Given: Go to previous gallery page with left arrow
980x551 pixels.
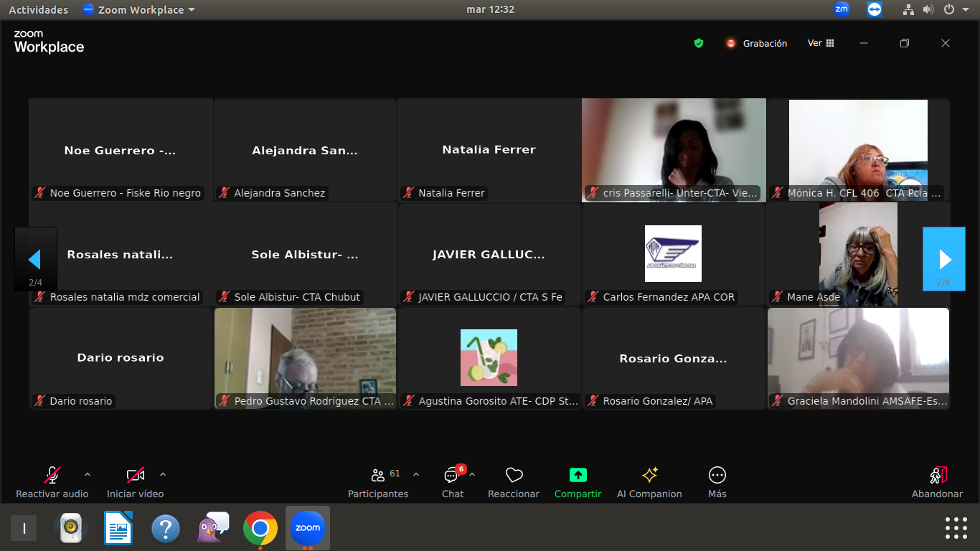Looking at the screenshot, I should click(x=35, y=259).
